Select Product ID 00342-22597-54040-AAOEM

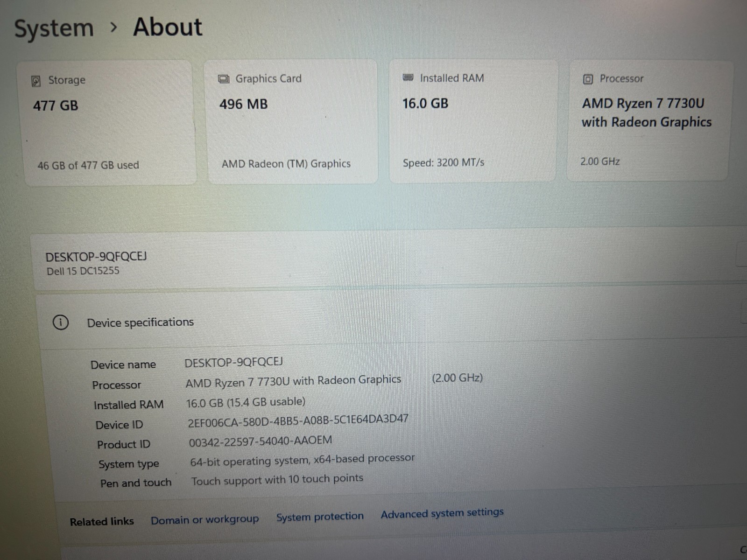[x=261, y=441]
